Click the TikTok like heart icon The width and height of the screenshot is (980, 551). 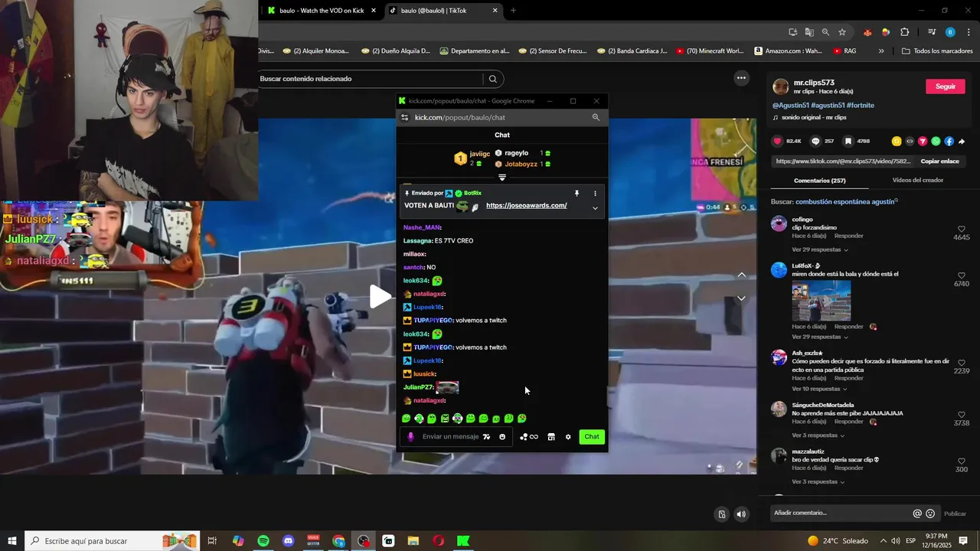tap(778, 141)
